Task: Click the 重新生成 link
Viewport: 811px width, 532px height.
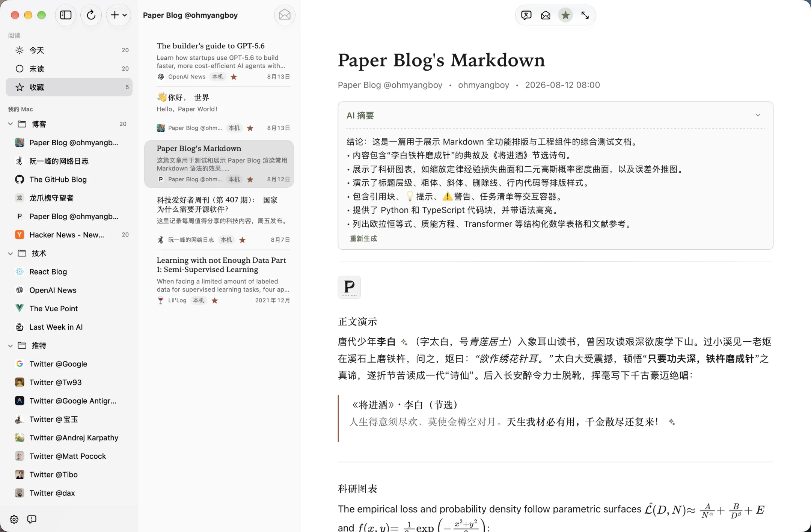Action: click(x=363, y=239)
